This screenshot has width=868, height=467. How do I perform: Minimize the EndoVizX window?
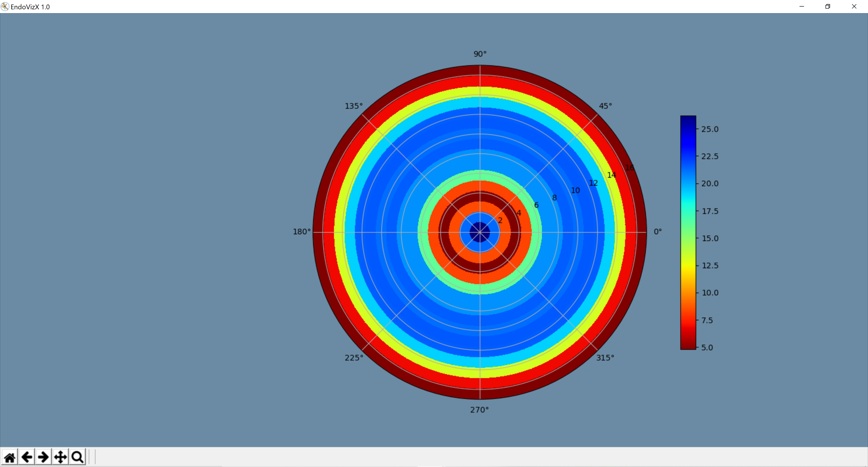(x=802, y=6)
